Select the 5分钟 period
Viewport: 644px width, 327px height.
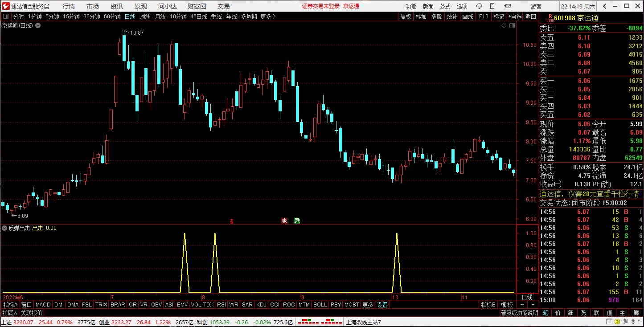[52, 16]
